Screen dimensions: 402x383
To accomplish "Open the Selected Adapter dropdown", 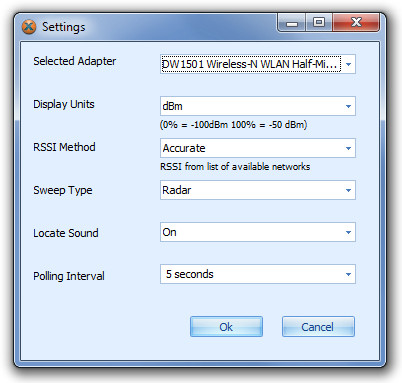I will (258, 64).
